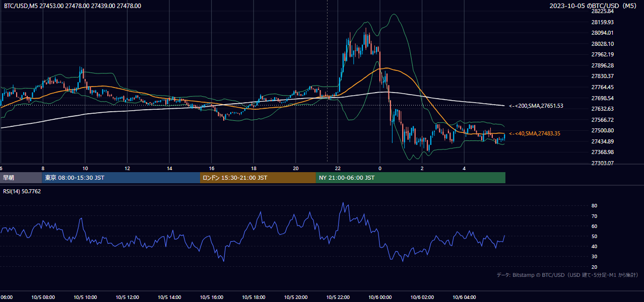Click the 10/5 22:00 date tick
Screen dimensions: 644x302
point(338,297)
